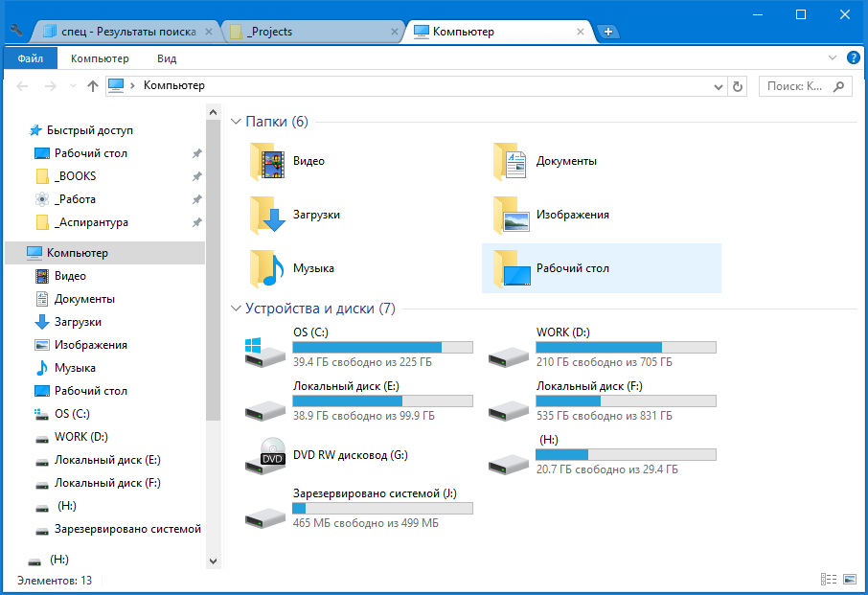Image resolution: width=868 pixels, height=595 pixels.
Task: Click the magnifier search icon
Action: 838,86
